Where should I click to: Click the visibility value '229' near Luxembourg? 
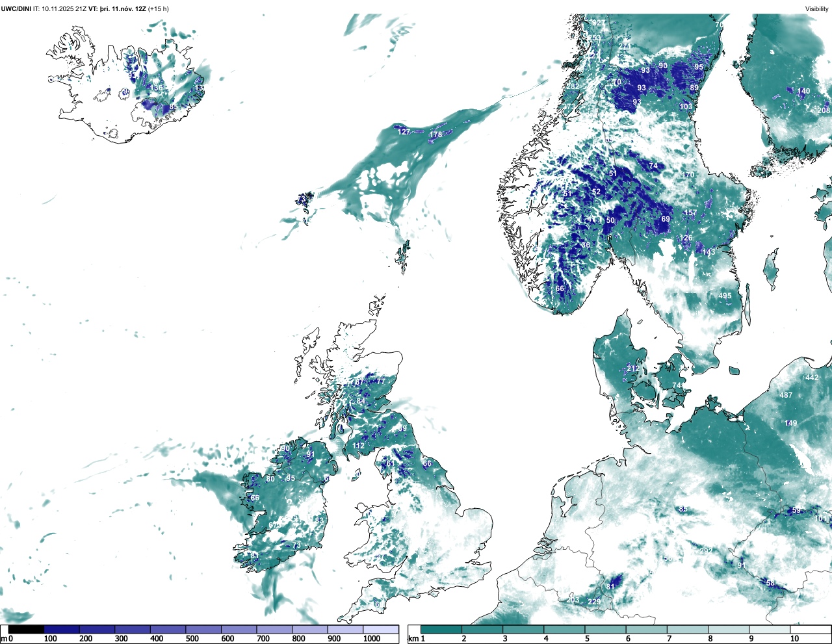click(594, 602)
